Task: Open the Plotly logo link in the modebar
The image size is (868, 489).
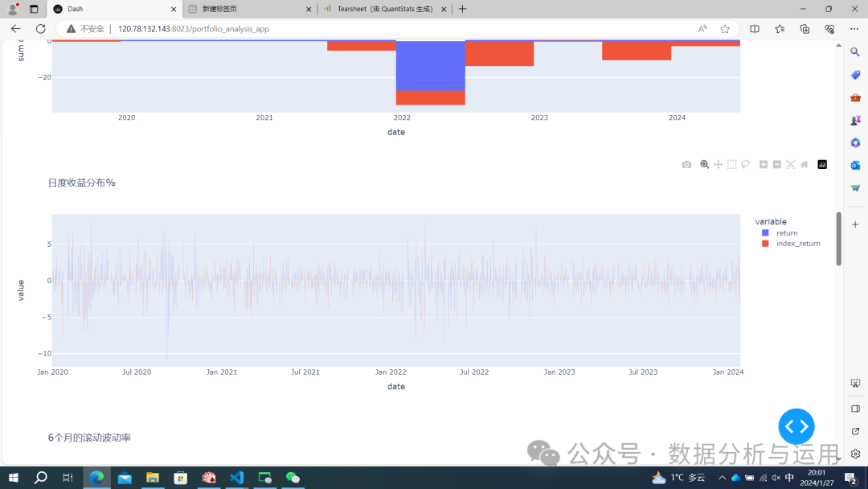Action: point(822,165)
